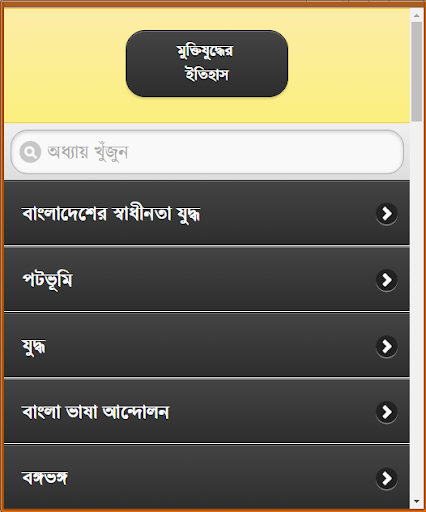
Task: Click the arrow icon for বাংলাদেশের স্বাধীনতা যুদ্ধ
Action: pyautogui.click(x=387, y=213)
